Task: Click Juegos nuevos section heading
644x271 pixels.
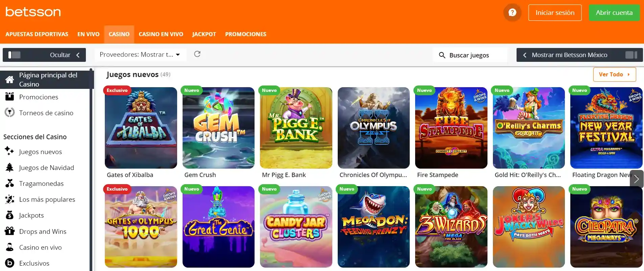Action: point(133,74)
